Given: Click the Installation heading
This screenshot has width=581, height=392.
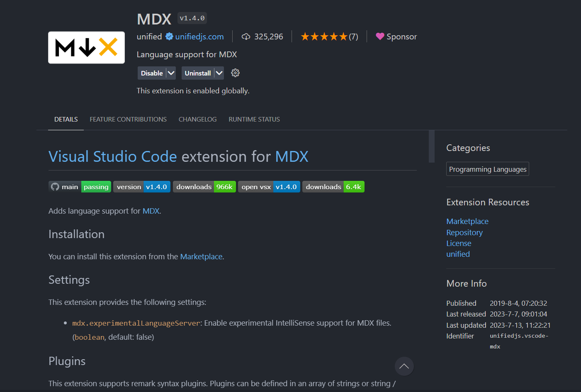Looking at the screenshot, I should (x=76, y=234).
